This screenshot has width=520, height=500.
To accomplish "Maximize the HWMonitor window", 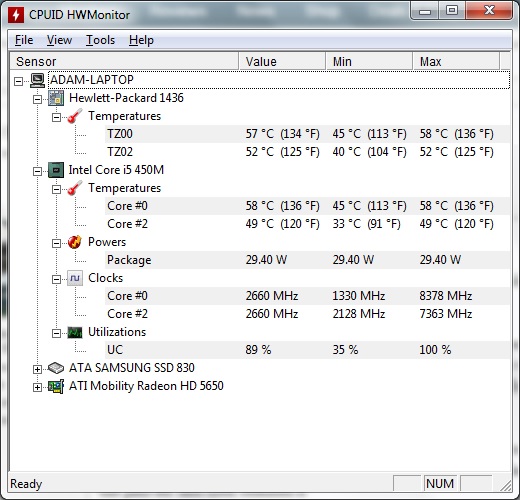I will 452,11.
